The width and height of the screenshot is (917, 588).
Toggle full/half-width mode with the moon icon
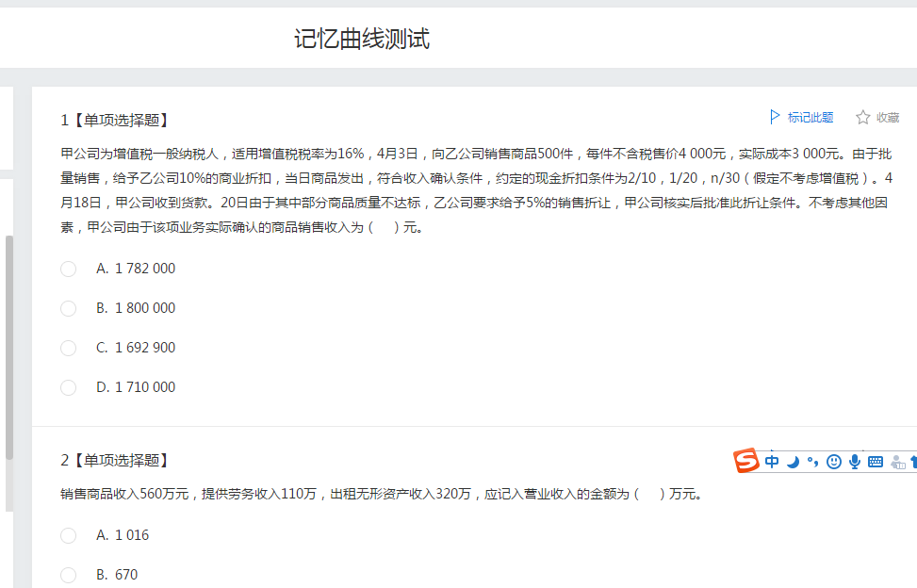pos(792,463)
